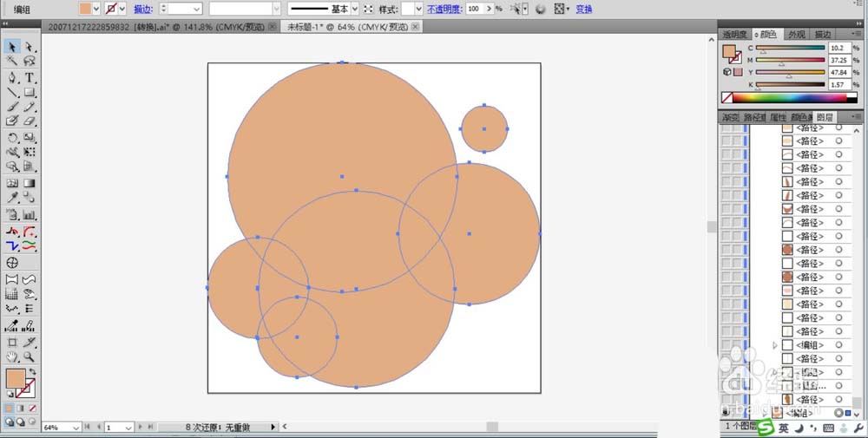Select the Zoom magnifier tool

(x=30, y=356)
